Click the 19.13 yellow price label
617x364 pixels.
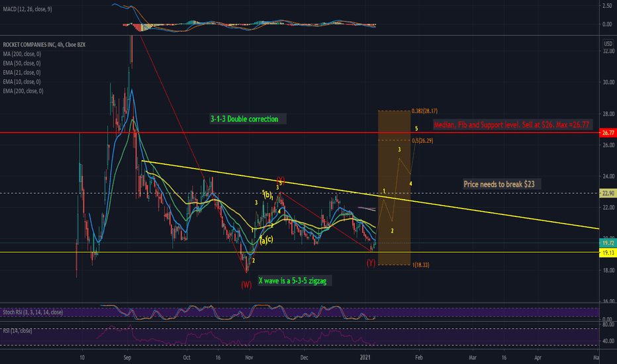pyautogui.click(x=608, y=253)
